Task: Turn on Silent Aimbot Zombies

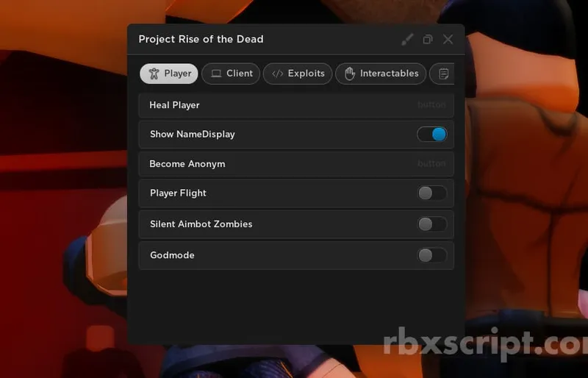Action: (x=432, y=224)
